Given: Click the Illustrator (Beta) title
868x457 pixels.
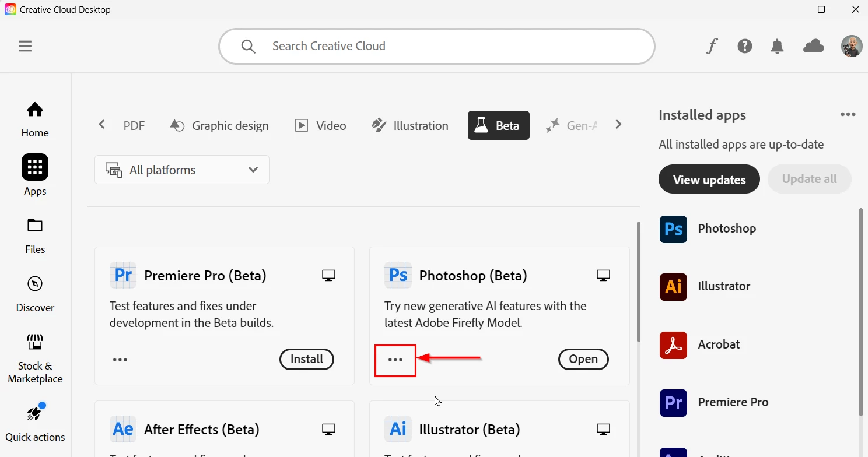Looking at the screenshot, I should 470,430.
